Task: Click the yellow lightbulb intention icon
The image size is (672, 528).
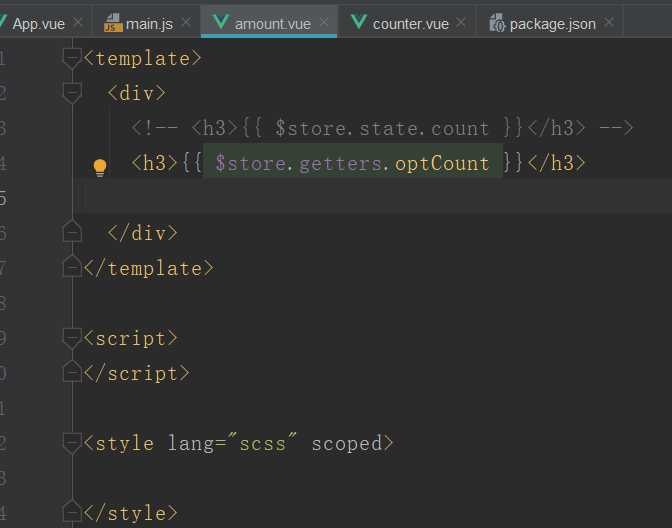Action: 100,168
